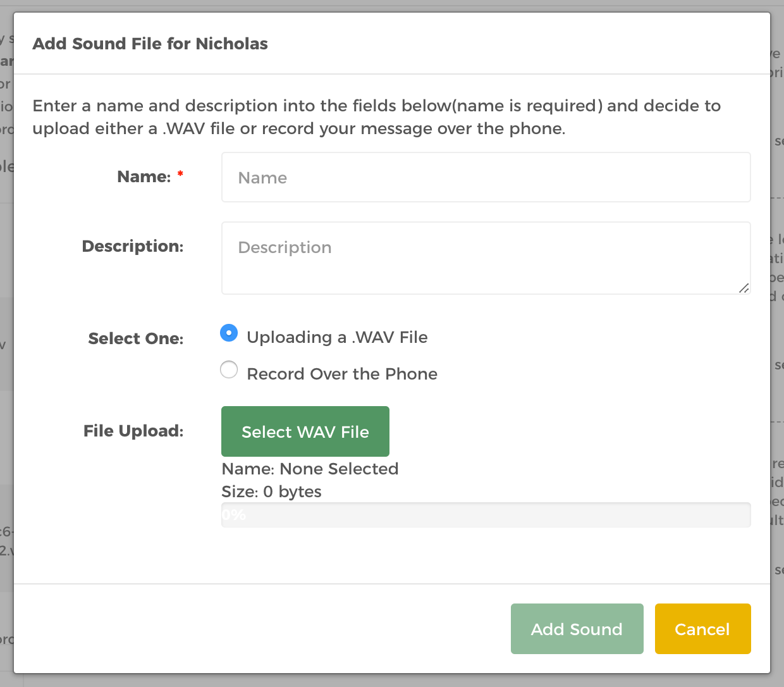Click the Description box resize grip
The height and width of the screenshot is (687, 784).
pyautogui.click(x=744, y=288)
